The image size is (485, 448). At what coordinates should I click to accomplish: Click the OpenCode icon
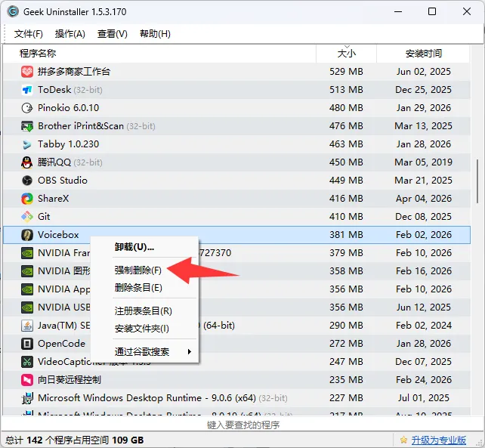(x=27, y=344)
